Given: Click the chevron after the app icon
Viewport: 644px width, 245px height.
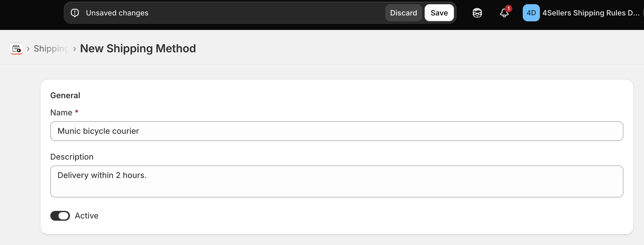Looking at the screenshot, I should coord(28,49).
